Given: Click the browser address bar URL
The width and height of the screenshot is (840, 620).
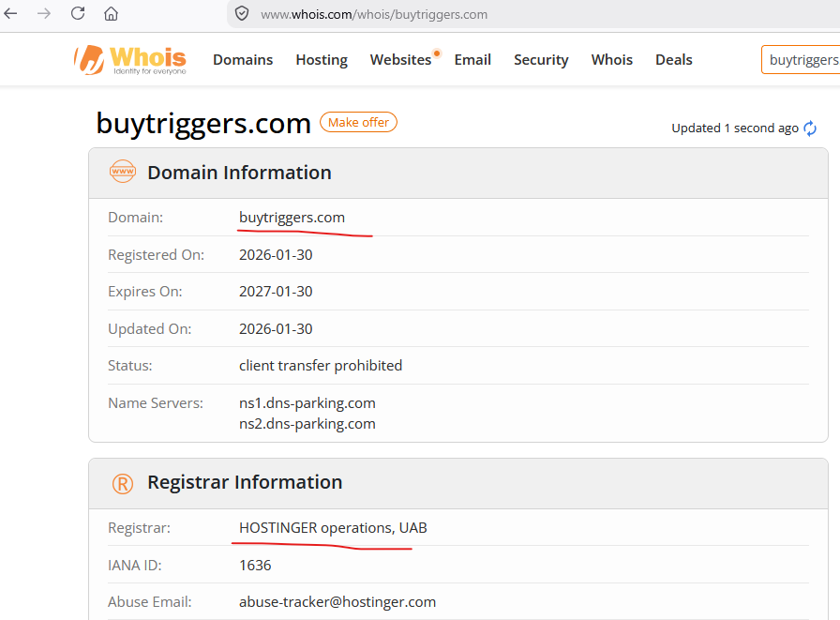Looking at the screenshot, I should click(x=374, y=14).
